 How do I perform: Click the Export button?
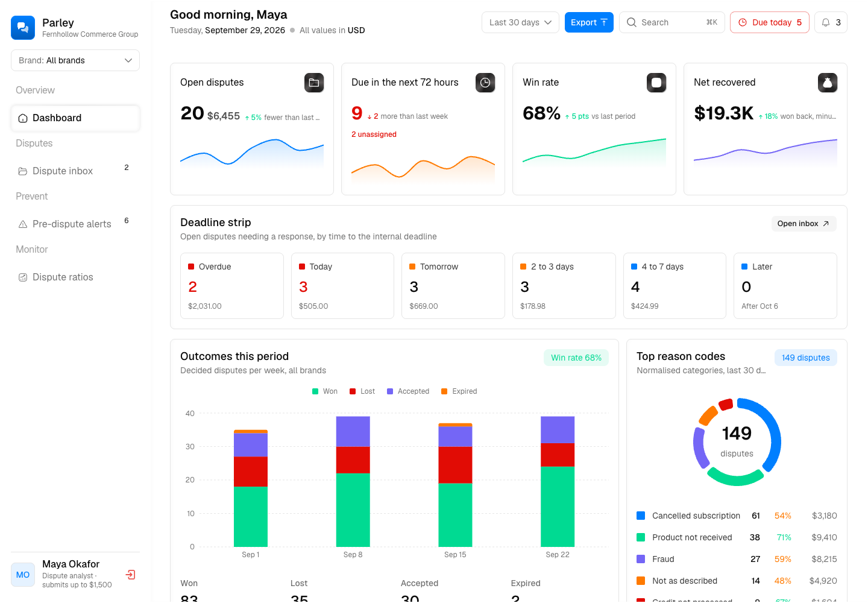click(589, 22)
